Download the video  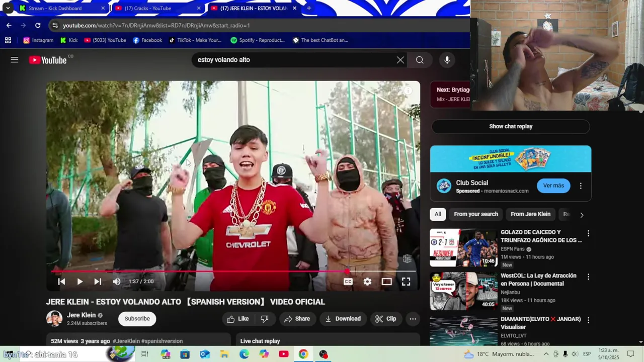[343, 319]
